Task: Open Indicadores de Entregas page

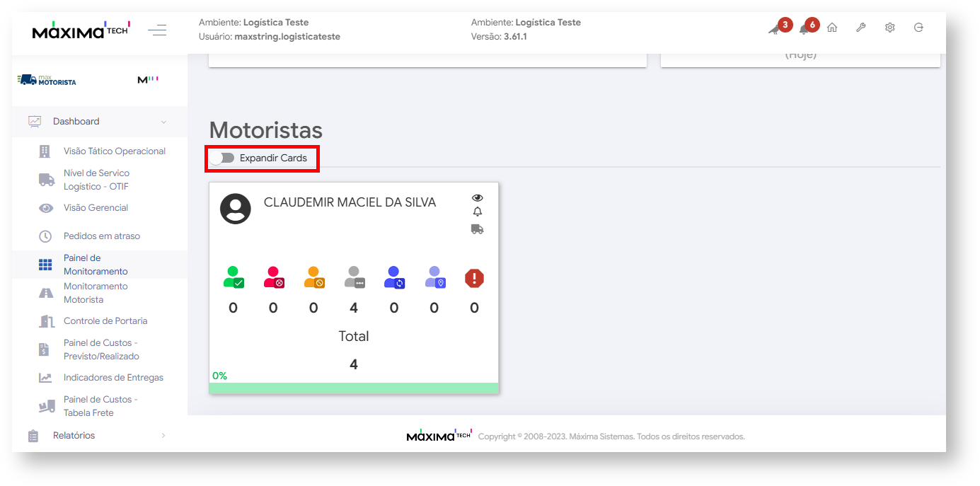Action: coord(113,378)
